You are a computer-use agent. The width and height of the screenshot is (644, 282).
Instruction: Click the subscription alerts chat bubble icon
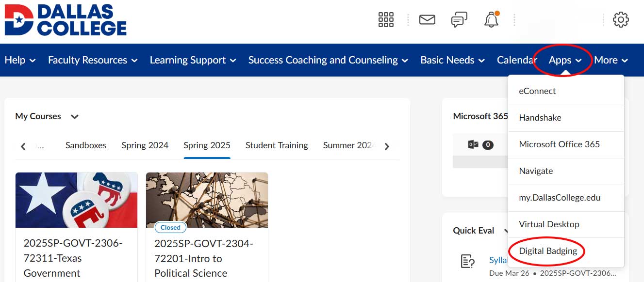click(x=459, y=19)
